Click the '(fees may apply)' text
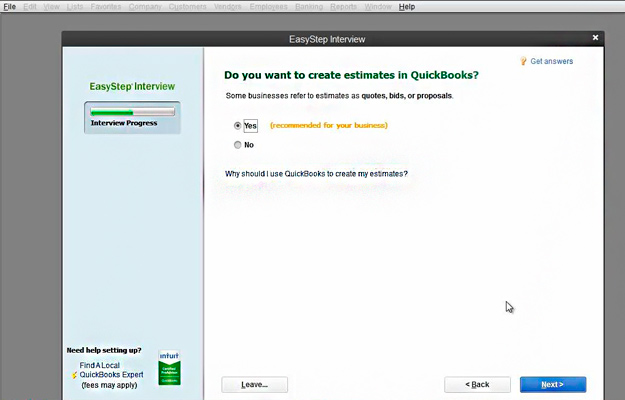Viewport: 625px width, 400px height. pyautogui.click(x=109, y=385)
